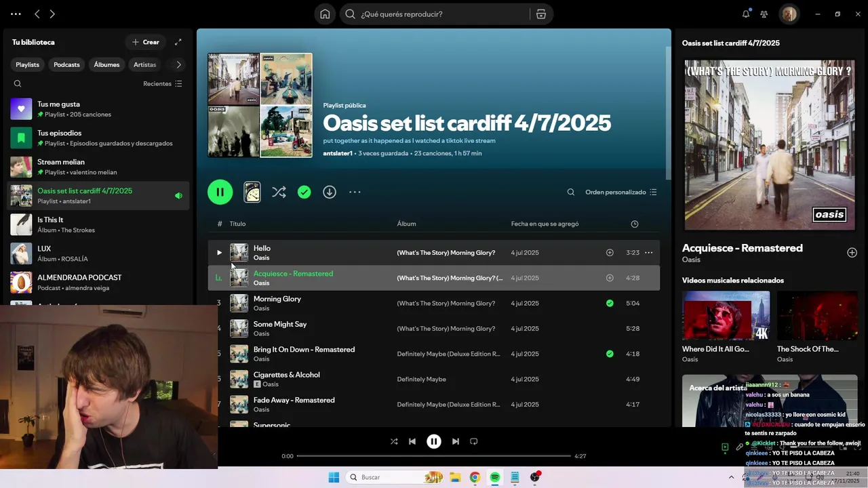Open more options for the playlist
Image resolution: width=868 pixels, height=488 pixels.
click(355, 192)
